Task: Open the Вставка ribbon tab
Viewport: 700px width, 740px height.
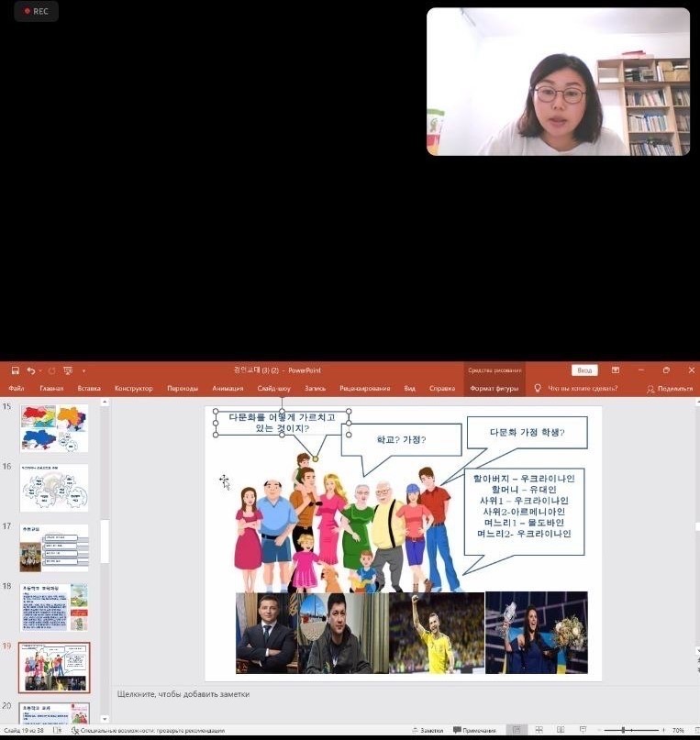Action: [89, 389]
